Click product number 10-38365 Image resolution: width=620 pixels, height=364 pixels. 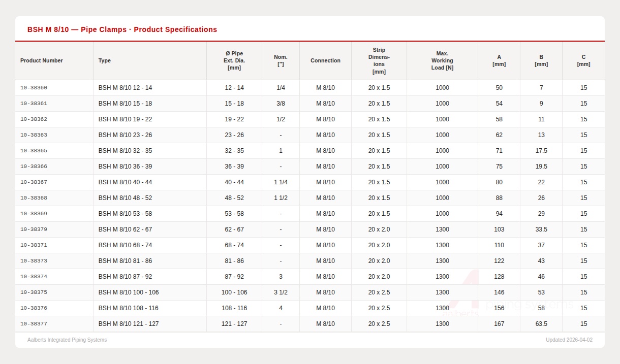(34, 151)
